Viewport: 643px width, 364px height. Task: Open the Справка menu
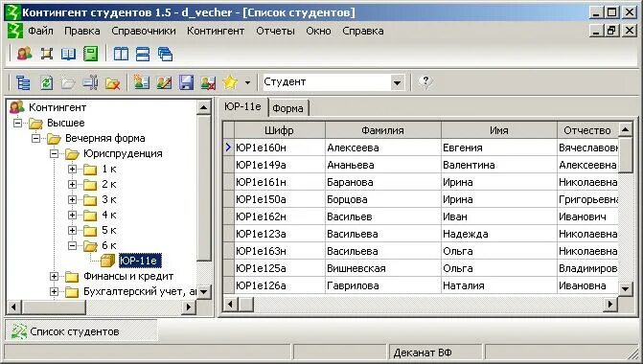(x=363, y=32)
